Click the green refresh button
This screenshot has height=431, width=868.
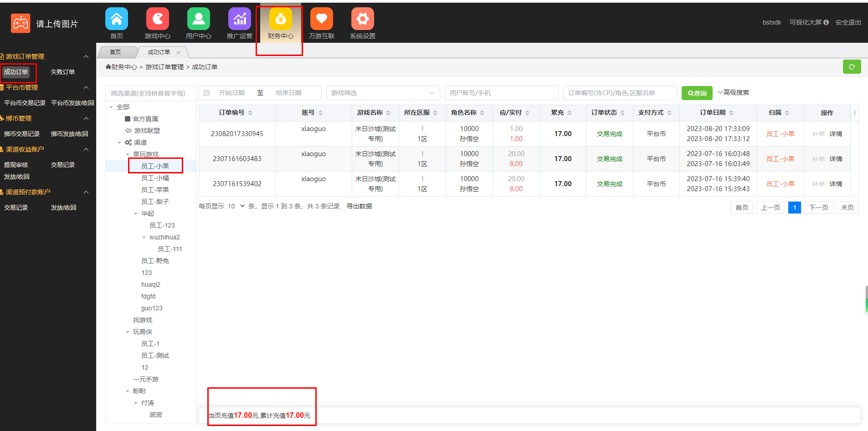point(852,67)
